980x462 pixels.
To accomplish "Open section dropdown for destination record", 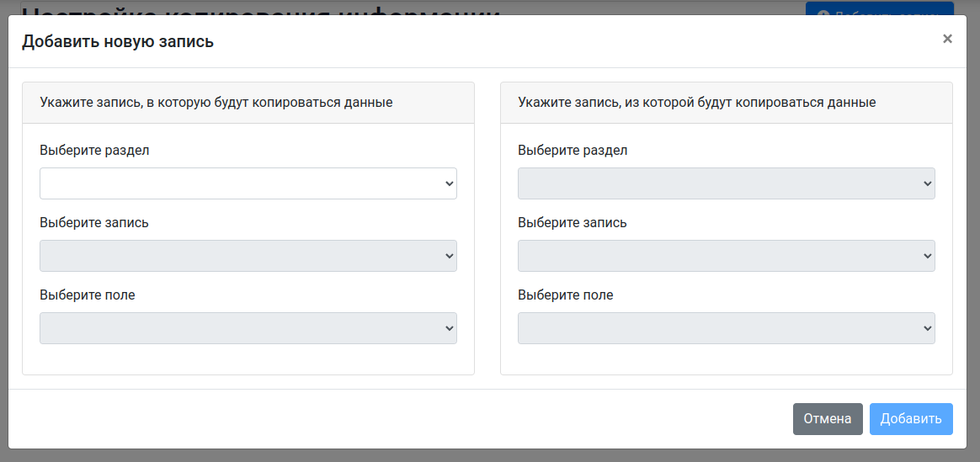I will click(x=248, y=183).
